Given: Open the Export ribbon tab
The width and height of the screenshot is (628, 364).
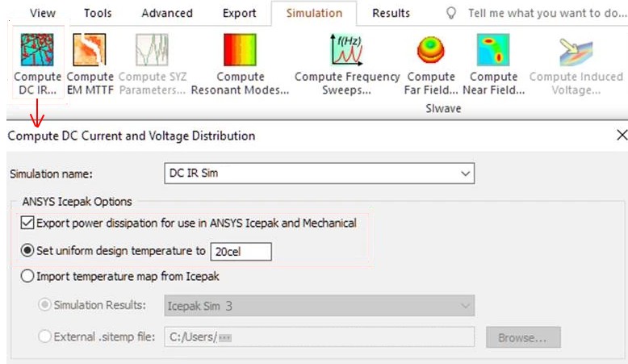Looking at the screenshot, I should click(239, 13).
